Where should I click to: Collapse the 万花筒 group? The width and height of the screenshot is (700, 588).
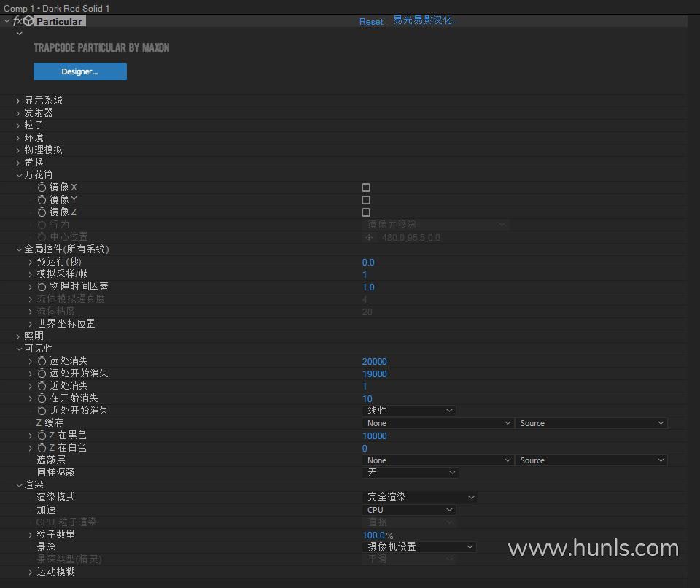point(19,175)
